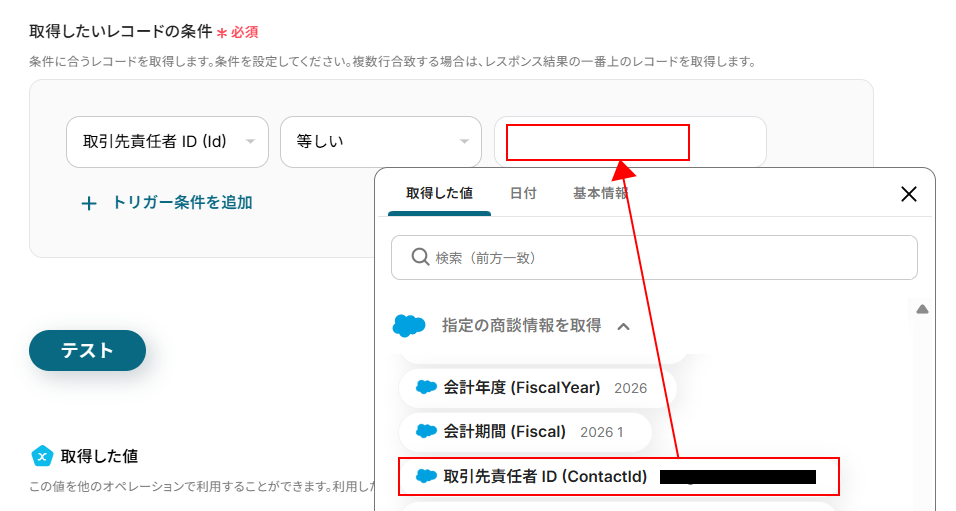Click the 指定の商談情報を取得 section title

pos(521,326)
